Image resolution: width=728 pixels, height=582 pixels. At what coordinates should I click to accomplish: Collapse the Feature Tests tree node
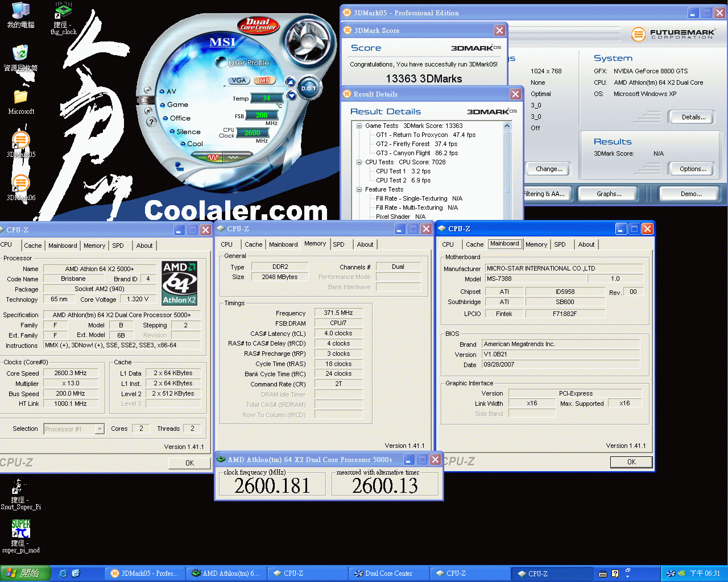(x=359, y=189)
